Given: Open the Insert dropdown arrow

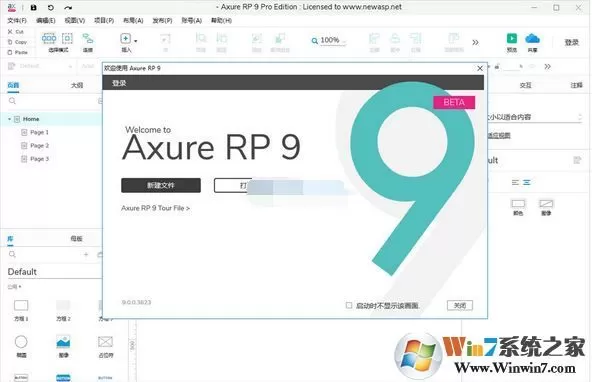Looking at the screenshot, I should click(x=136, y=41).
